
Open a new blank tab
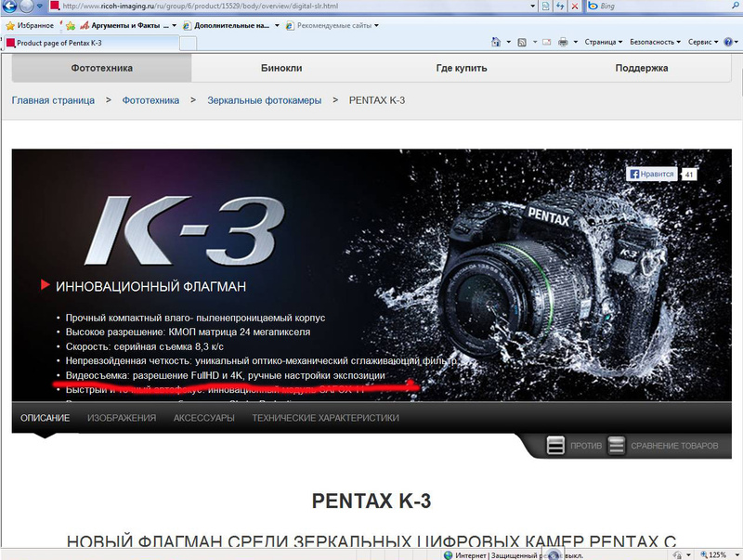point(189,44)
